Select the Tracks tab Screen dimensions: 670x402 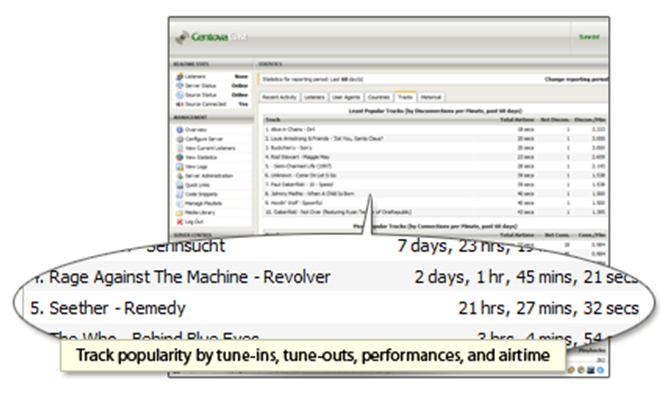click(x=405, y=97)
